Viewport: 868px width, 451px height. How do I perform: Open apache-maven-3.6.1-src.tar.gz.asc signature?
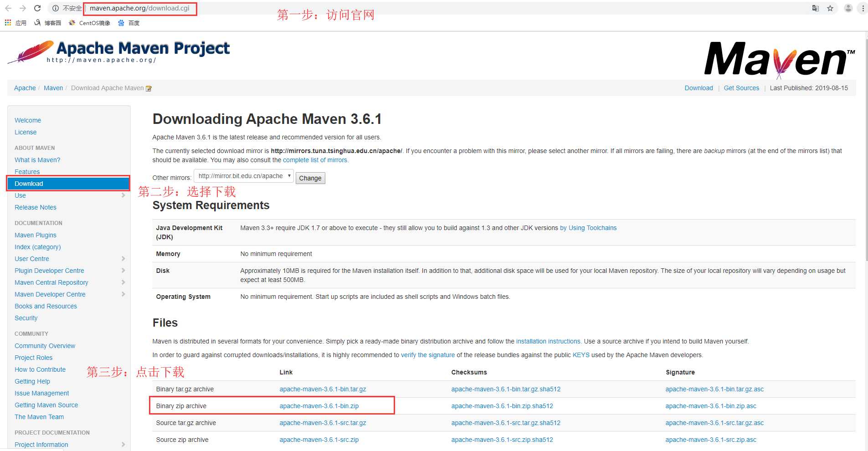(714, 423)
